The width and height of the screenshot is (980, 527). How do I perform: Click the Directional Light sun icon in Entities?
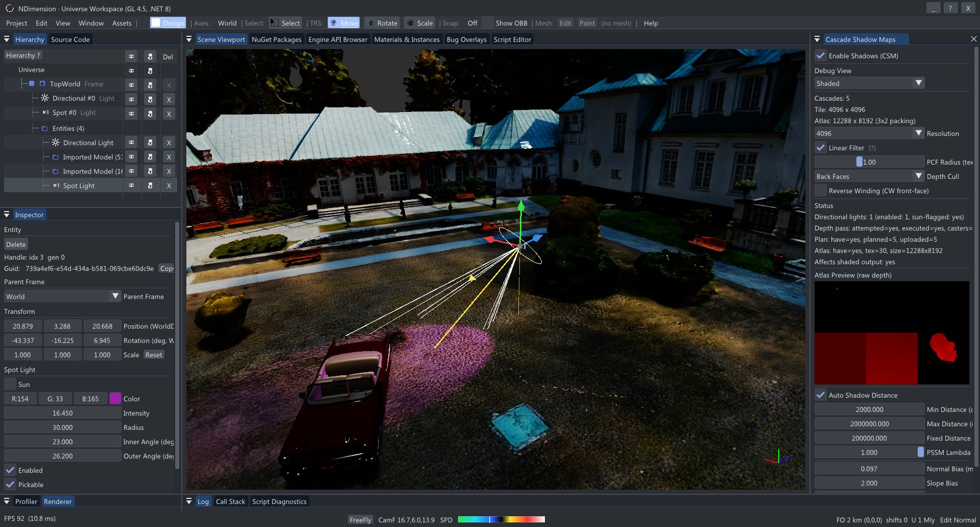55,143
